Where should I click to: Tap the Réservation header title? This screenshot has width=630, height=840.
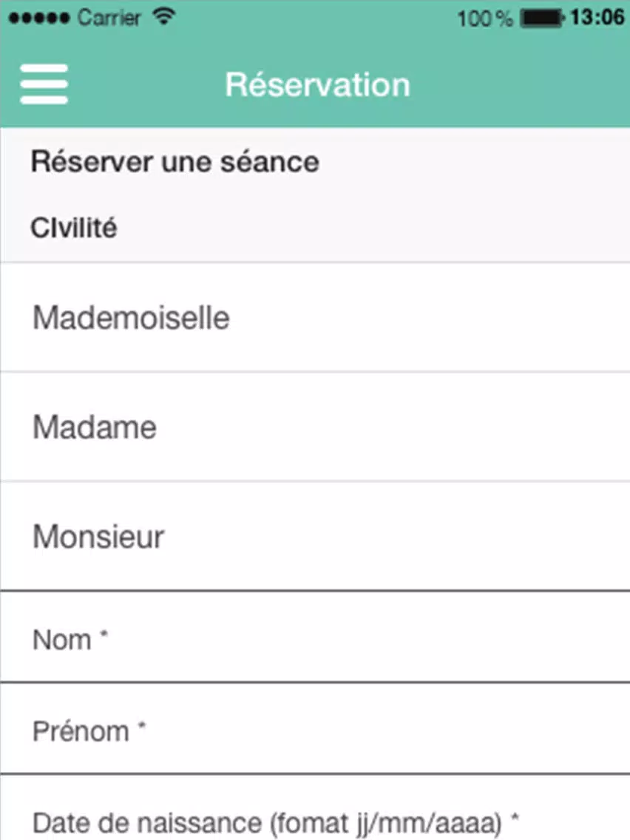point(318,84)
